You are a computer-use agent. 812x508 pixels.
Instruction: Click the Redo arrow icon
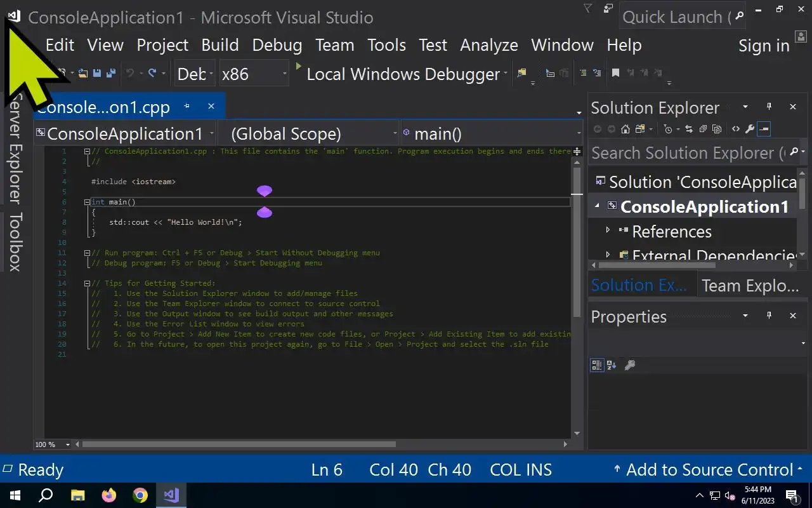[152, 74]
